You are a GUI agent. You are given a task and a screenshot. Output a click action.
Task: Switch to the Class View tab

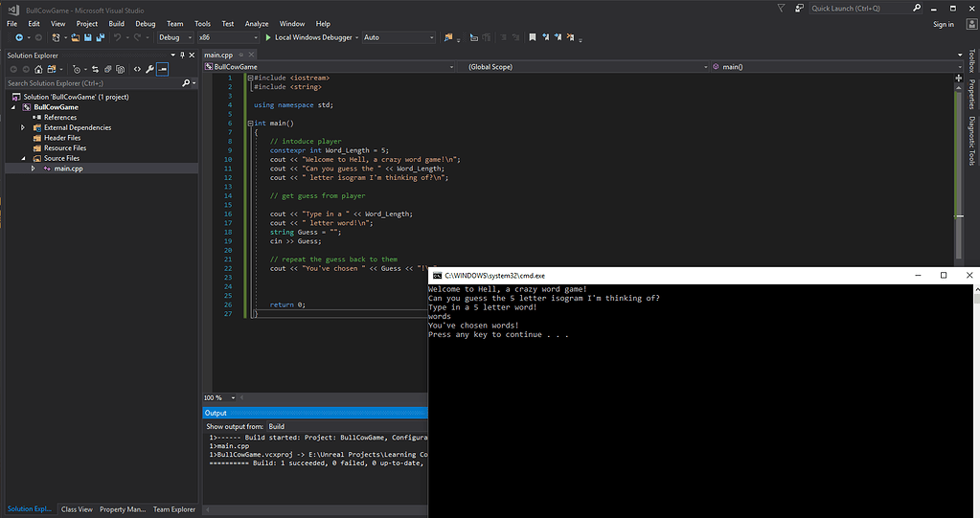pos(77,509)
